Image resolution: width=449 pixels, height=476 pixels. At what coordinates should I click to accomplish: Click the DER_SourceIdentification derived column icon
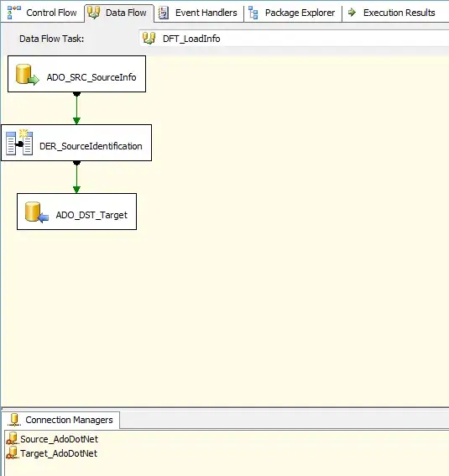19,142
